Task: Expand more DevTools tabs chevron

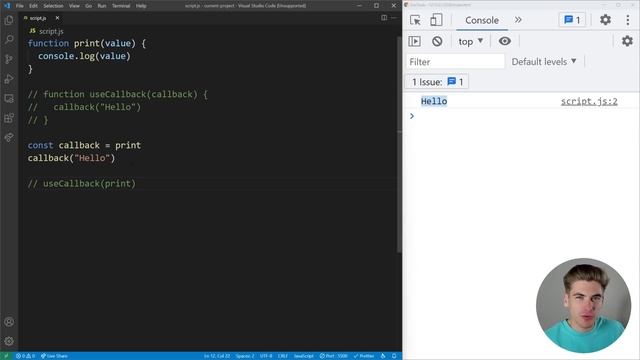Action: coord(518,20)
